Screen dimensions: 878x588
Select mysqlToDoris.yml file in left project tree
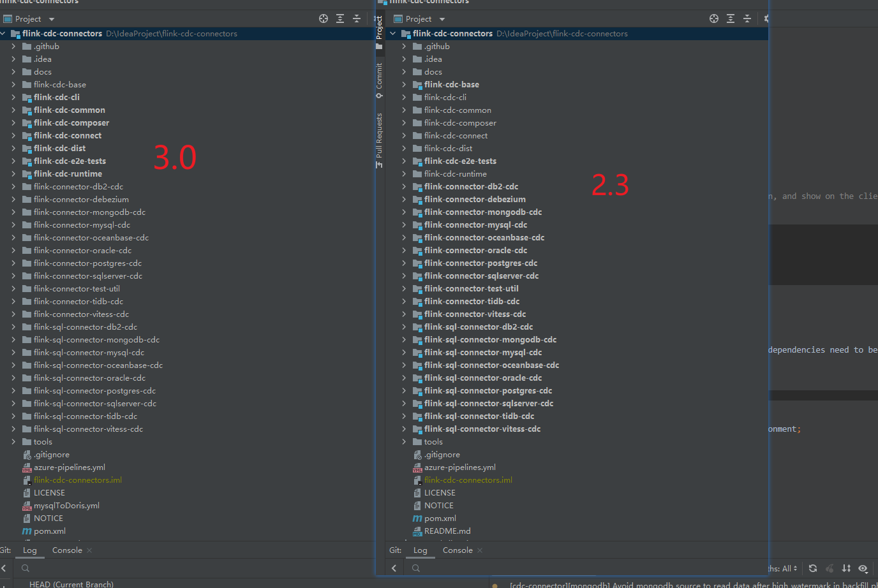pos(66,506)
